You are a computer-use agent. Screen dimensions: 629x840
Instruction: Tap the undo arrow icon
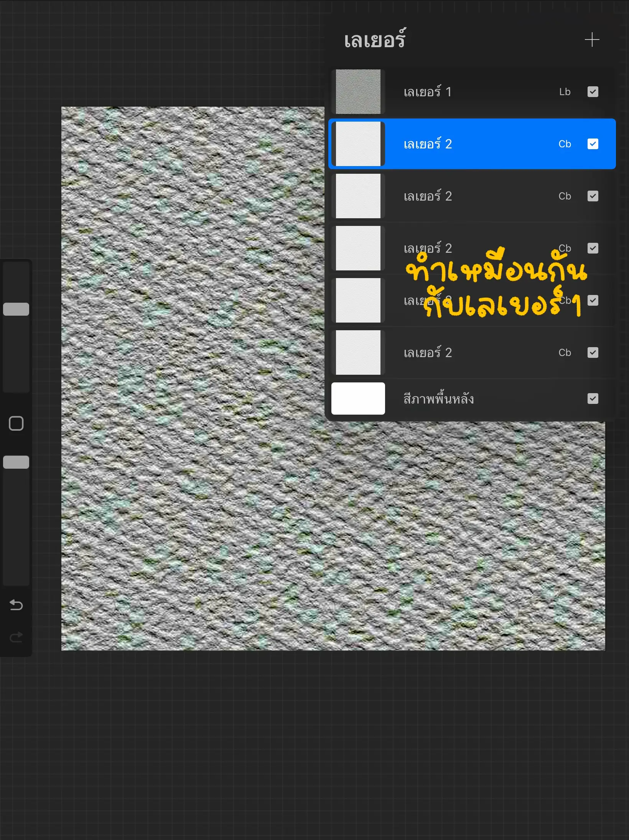click(x=16, y=605)
